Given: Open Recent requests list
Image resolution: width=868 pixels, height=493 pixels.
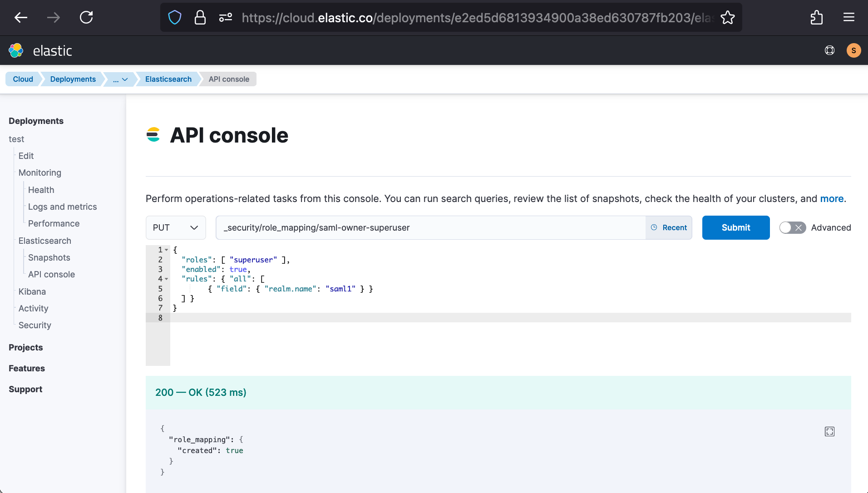Looking at the screenshot, I should [x=669, y=227].
